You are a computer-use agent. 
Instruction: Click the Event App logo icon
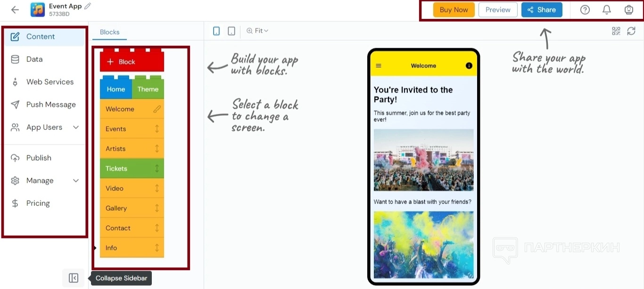pyautogui.click(x=38, y=9)
